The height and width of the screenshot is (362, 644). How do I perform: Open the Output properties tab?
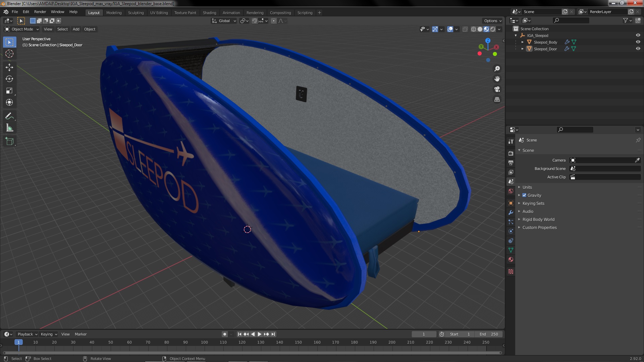[511, 163]
